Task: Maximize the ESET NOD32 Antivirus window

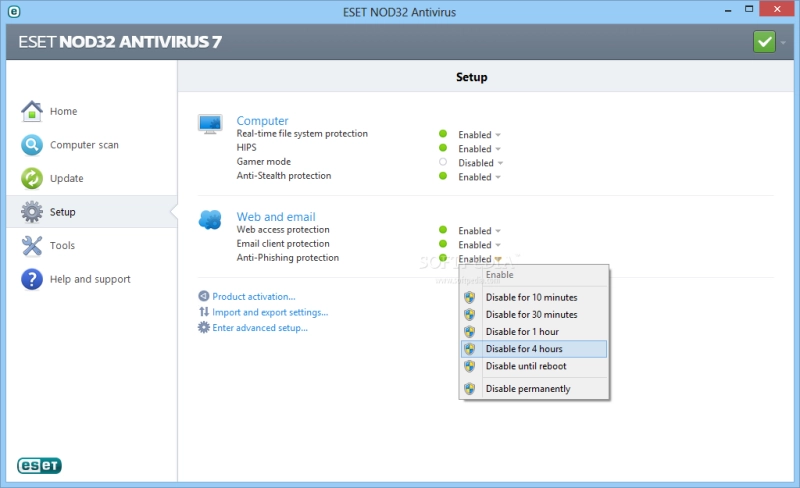Action: pyautogui.click(x=748, y=9)
